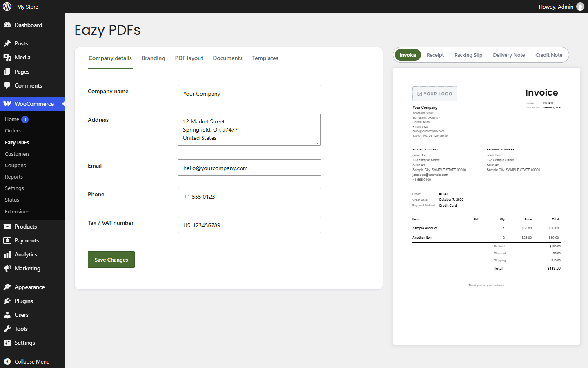This screenshot has width=588, height=368.
Task: Click the Company name input field
Action: 249,93
